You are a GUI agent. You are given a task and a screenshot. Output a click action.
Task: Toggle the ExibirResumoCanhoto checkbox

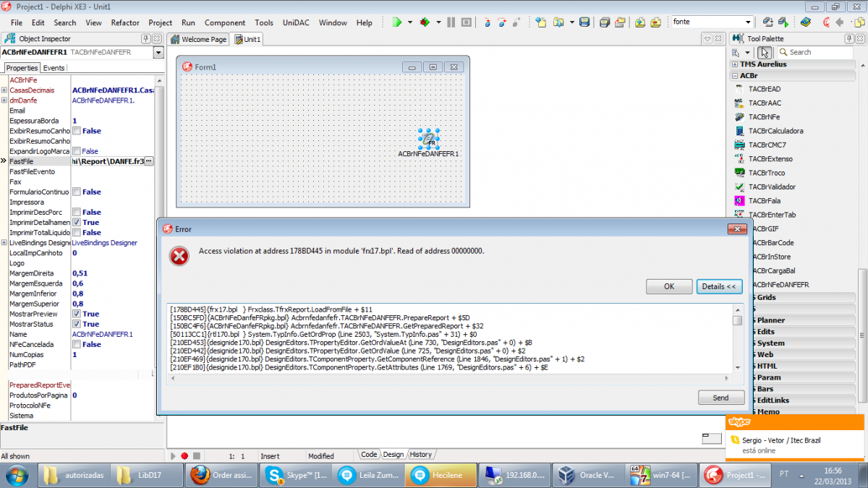pyautogui.click(x=76, y=131)
